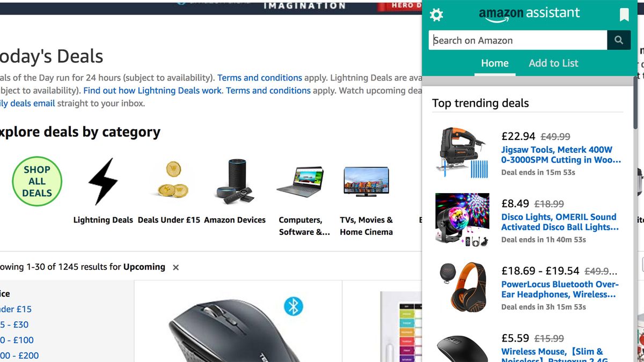This screenshot has width=644, height=362.
Task: Filter price by £100 - £200 range
Action: click(x=19, y=355)
